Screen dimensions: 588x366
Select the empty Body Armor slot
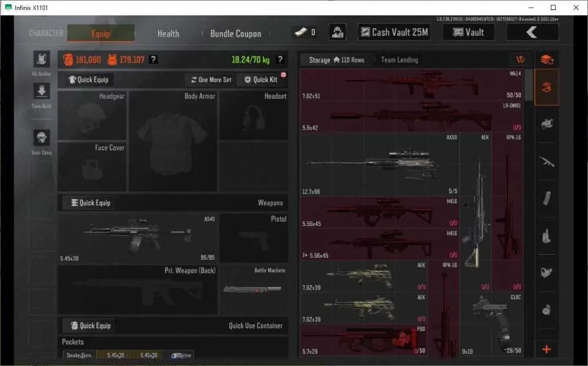point(173,141)
